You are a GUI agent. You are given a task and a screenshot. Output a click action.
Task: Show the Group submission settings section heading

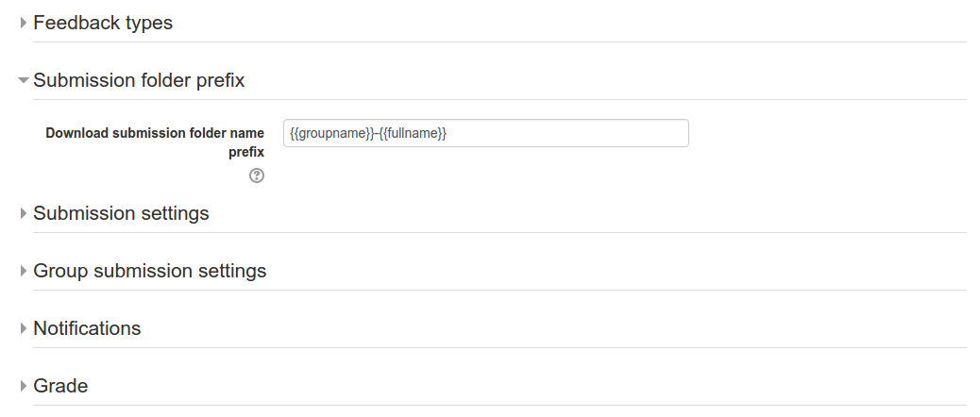pyautogui.click(x=150, y=271)
